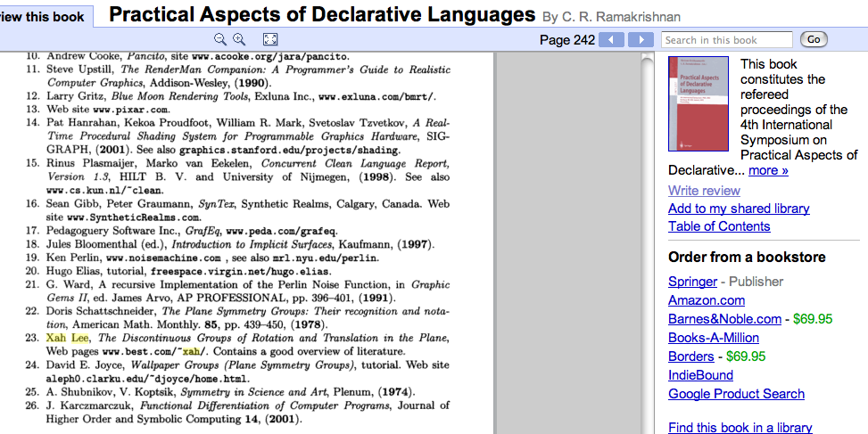Open the Borders bookstore link
Viewport: 868px width, 434px height.
pyautogui.click(x=690, y=356)
